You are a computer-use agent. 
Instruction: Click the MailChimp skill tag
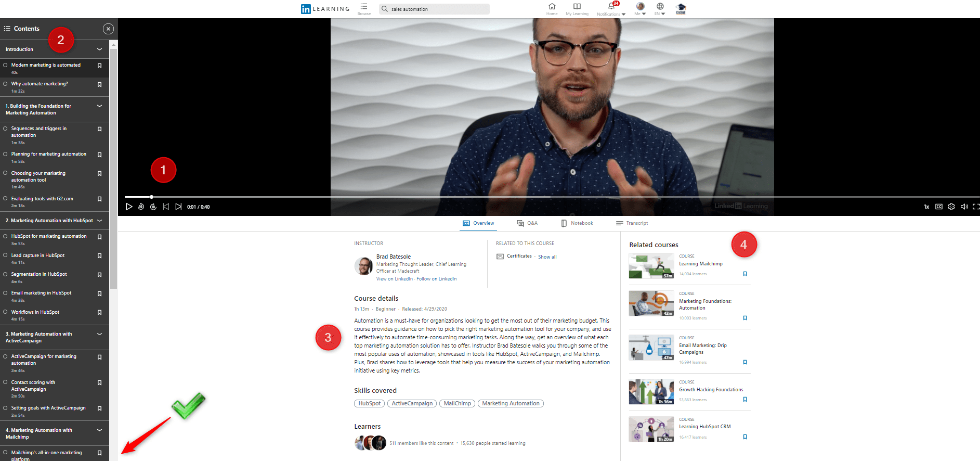457,403
